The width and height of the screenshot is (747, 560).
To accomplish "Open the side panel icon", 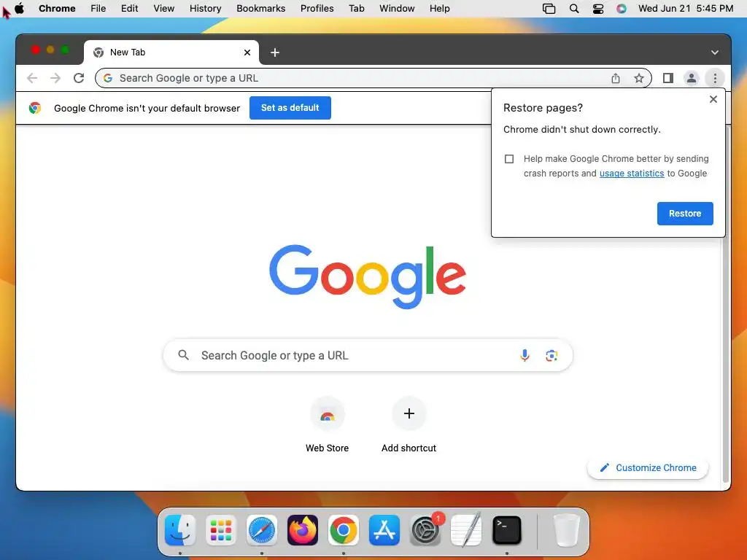I will (x=668, y=78).
